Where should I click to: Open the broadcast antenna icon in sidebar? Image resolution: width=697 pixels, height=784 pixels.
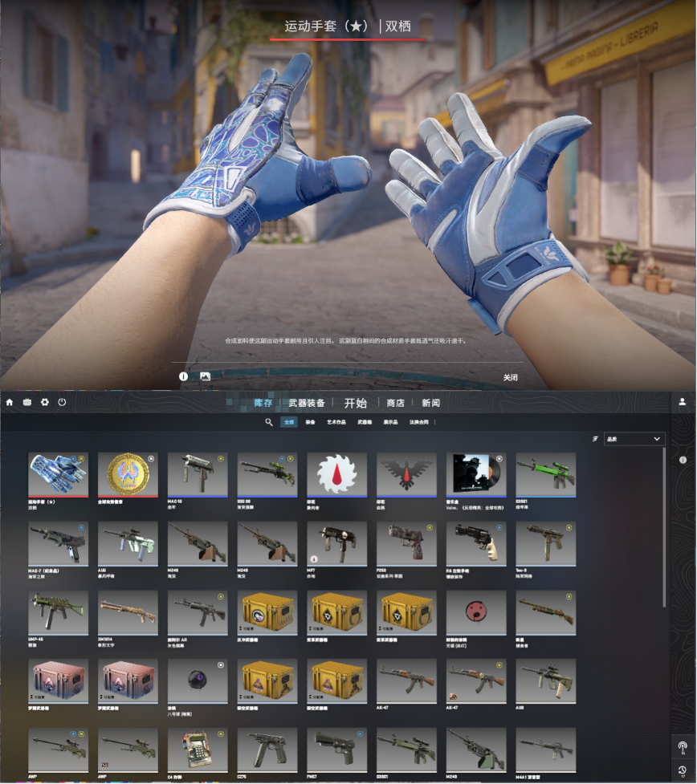click(682, 748)
